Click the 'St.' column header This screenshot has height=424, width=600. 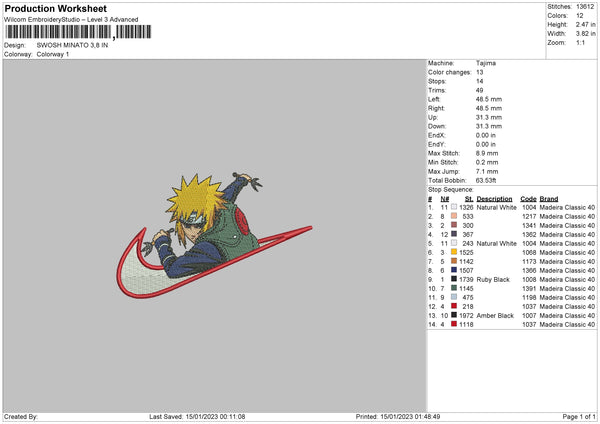point(469,199)
